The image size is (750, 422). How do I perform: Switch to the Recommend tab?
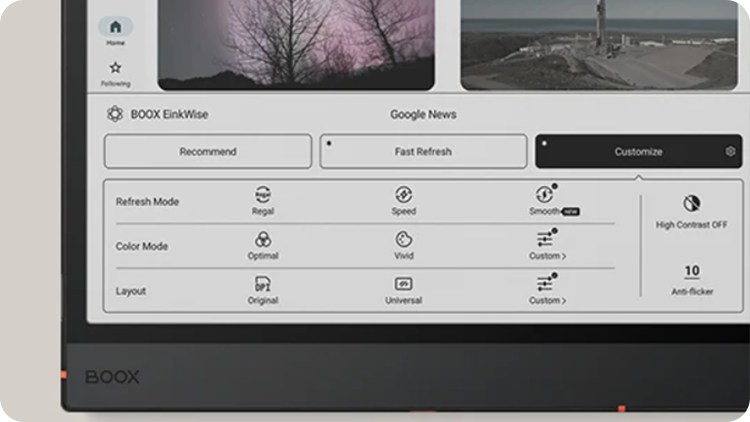click(x=208, y=152)
